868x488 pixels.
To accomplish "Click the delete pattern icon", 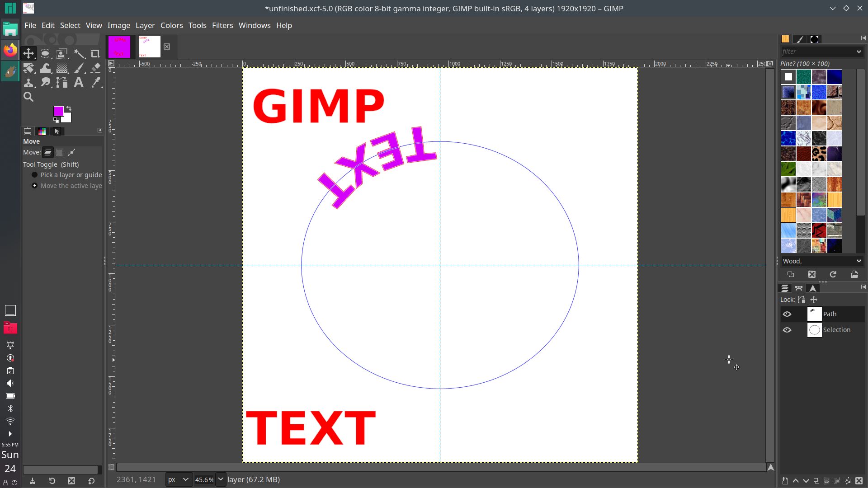I will click(x=812, y=274).
